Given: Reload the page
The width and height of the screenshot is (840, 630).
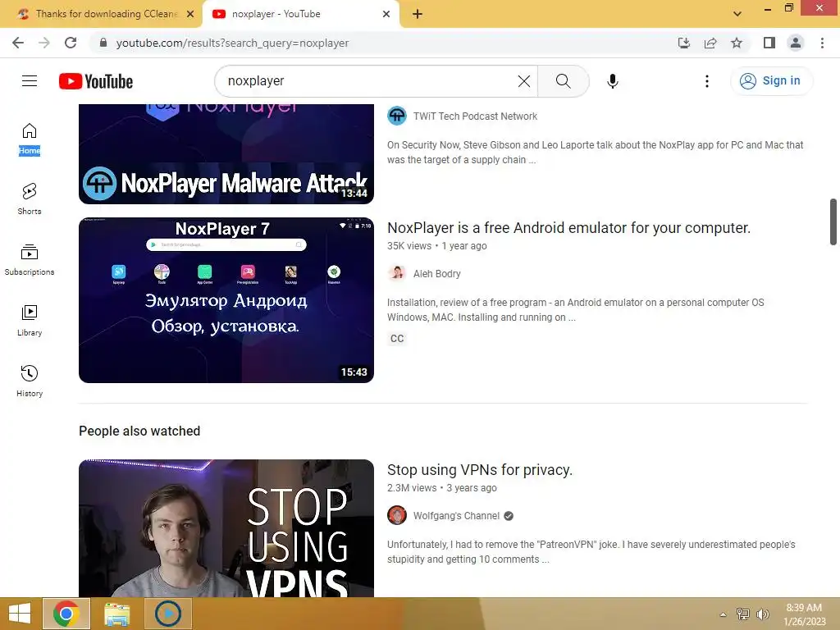Looking at the screenshot, I should (71, 43).
